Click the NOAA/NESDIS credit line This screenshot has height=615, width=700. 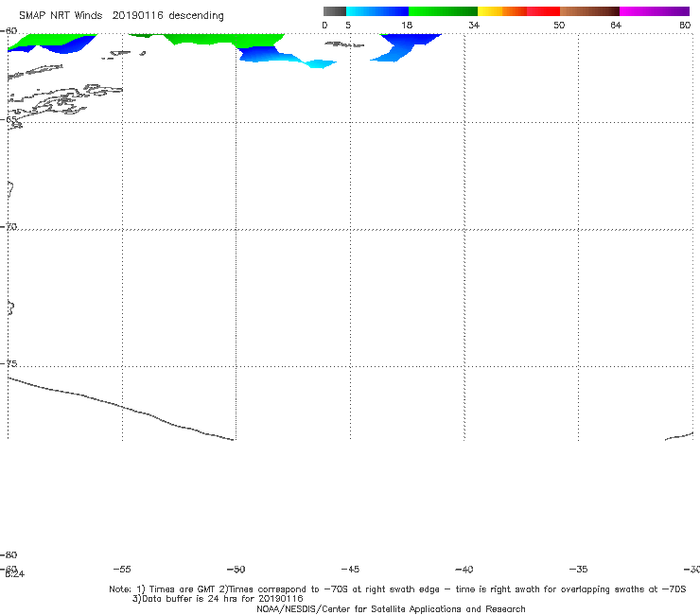391,609
